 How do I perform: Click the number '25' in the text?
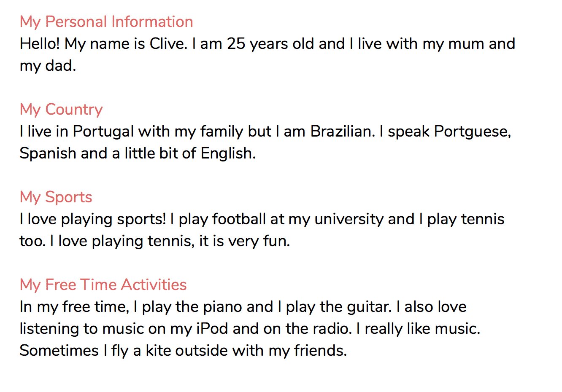(236, 44)
